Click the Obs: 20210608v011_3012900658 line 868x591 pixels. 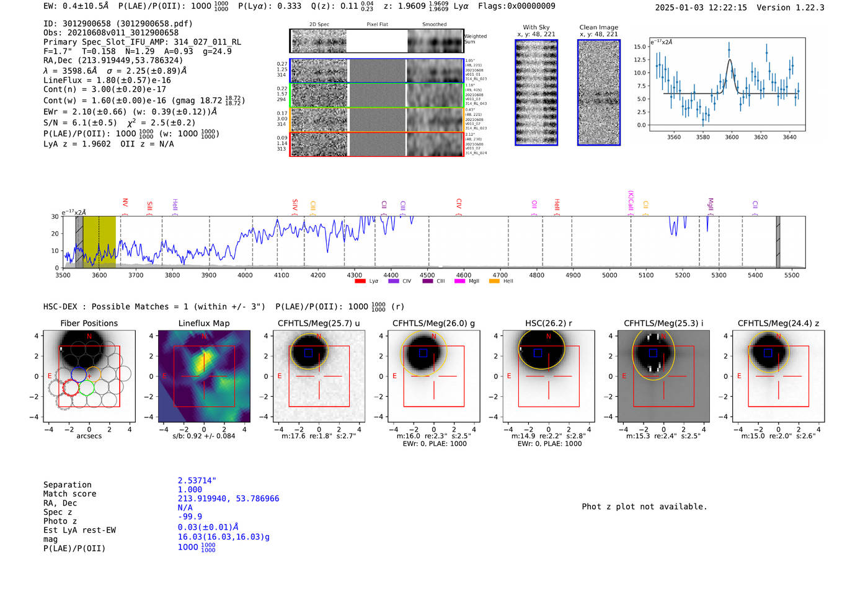(x=111, y=33)
